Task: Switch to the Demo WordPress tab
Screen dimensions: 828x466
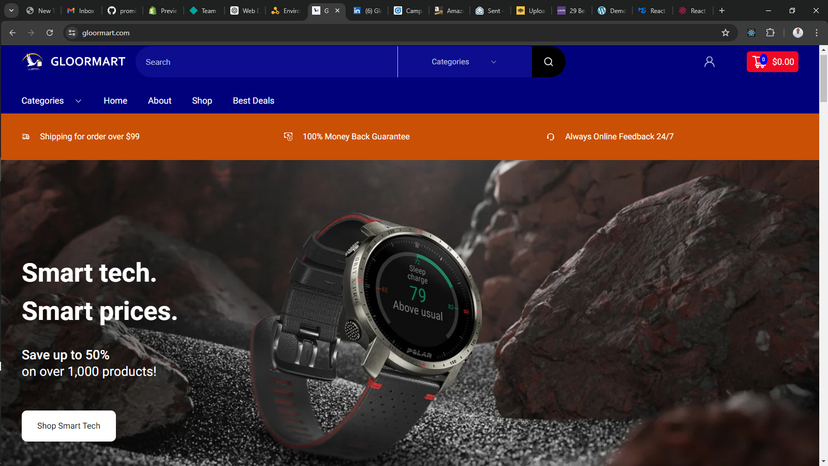Action: click(x=611, y=11)
